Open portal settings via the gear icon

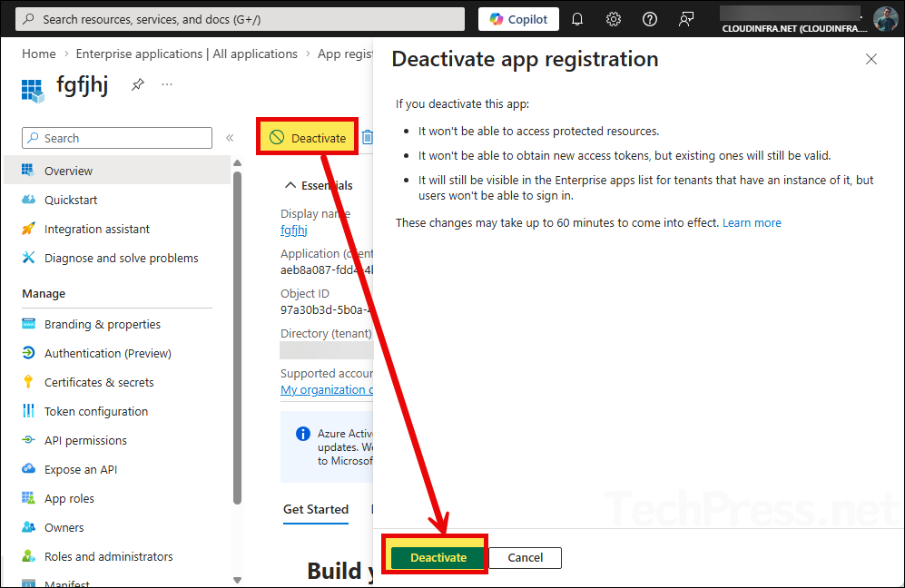click(x=614, y=18)
